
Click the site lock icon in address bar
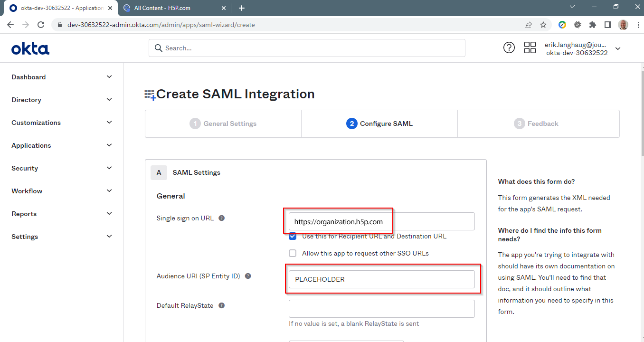click(59, 25)
